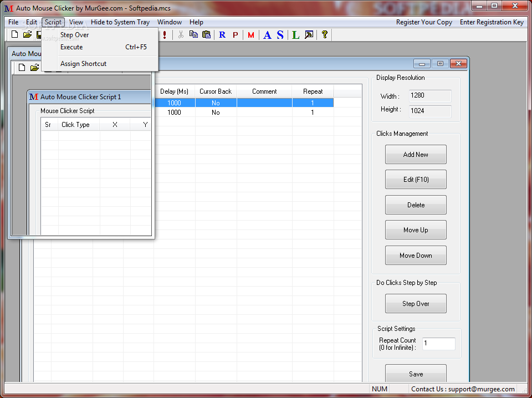Click Repeat value 1 in second row
532x398 pixels.
tap(313, 113)
